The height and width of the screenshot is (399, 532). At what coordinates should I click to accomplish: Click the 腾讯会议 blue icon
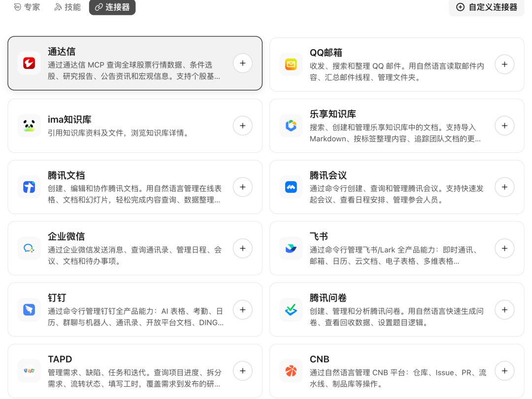click(x=291, y=187)
